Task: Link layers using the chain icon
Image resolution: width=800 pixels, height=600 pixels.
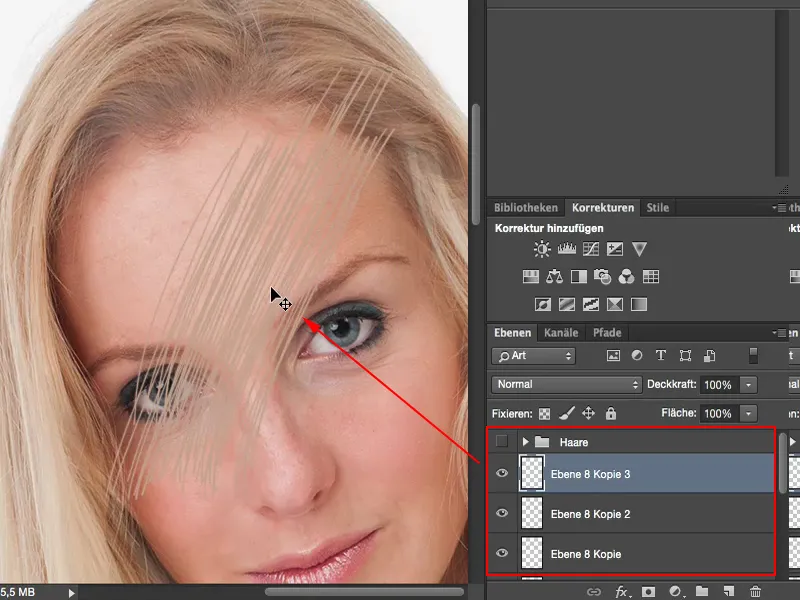Action: [593, 591]
